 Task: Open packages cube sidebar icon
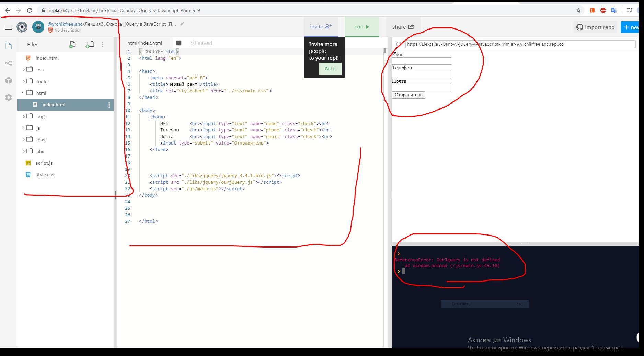click(9, 80)
